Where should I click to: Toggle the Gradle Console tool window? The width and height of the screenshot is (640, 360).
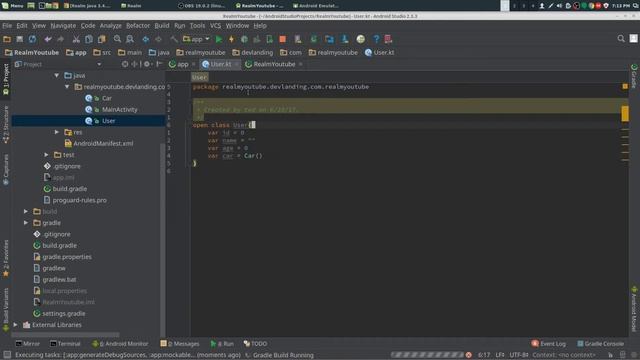pos(600,344)
